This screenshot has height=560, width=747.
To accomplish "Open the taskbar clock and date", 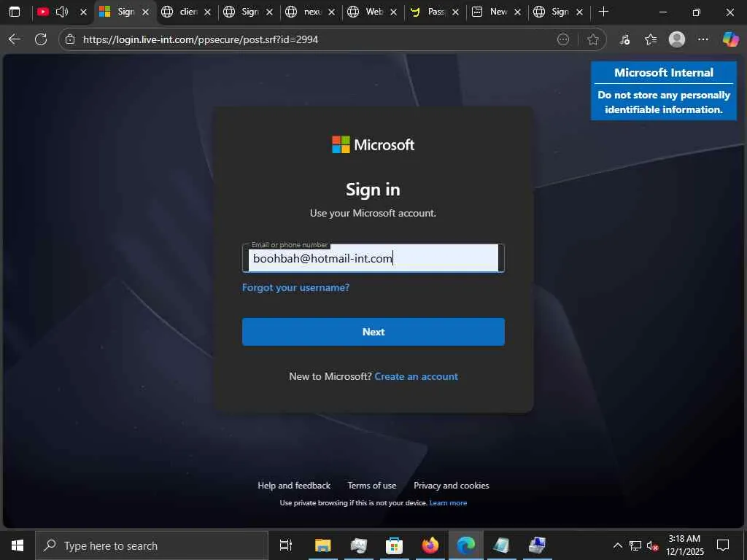I will [685, 545].
